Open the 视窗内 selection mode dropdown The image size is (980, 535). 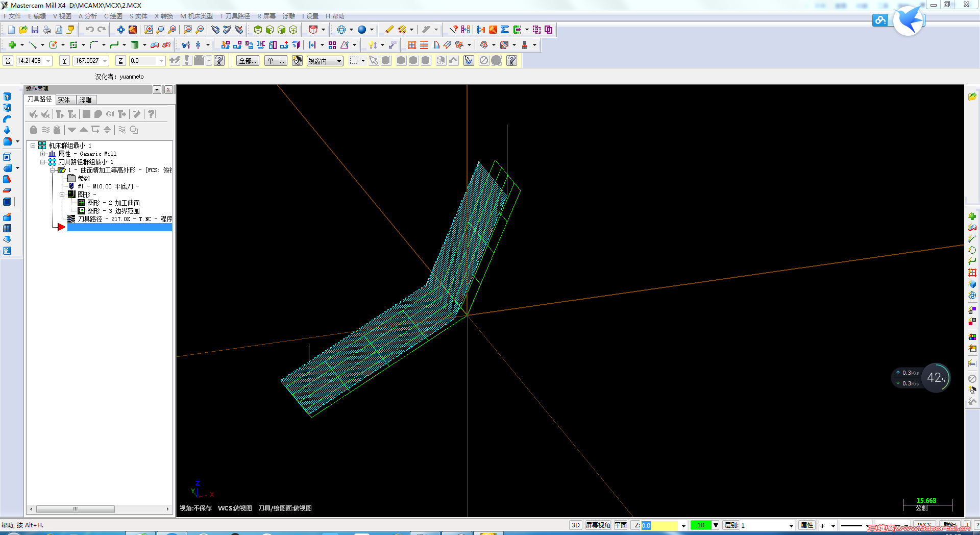point(339,61)
